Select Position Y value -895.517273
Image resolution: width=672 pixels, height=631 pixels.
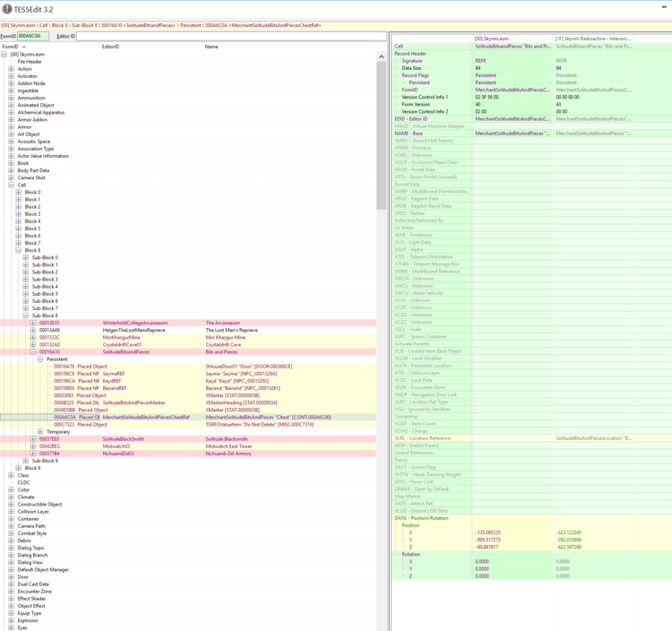[487, 540]
